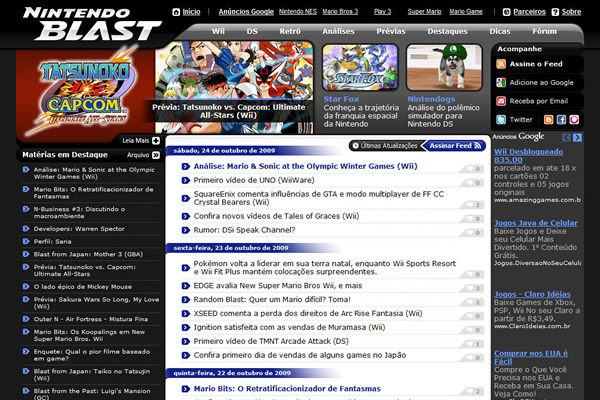Click comment count for EDGE avalia New Super Mario
The height and width of the screenshot is (400, 600).
tap(471, 288)
